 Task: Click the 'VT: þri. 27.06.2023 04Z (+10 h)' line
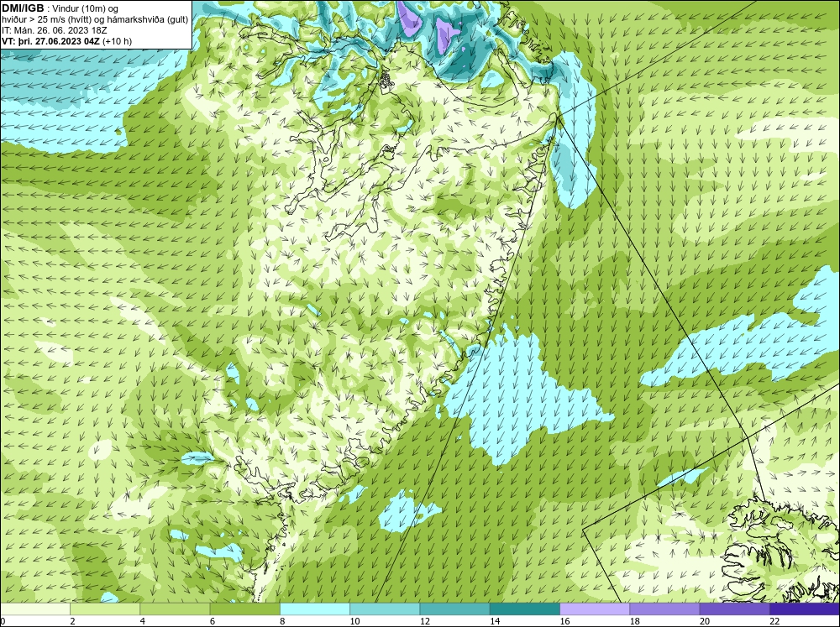67,41
